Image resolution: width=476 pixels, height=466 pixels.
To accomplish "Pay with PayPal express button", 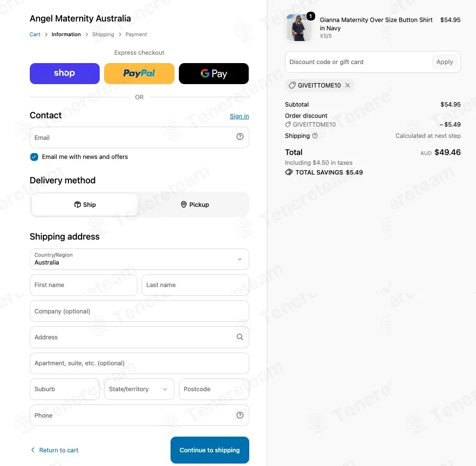I will pyautogui.click(x=139, y=73).
